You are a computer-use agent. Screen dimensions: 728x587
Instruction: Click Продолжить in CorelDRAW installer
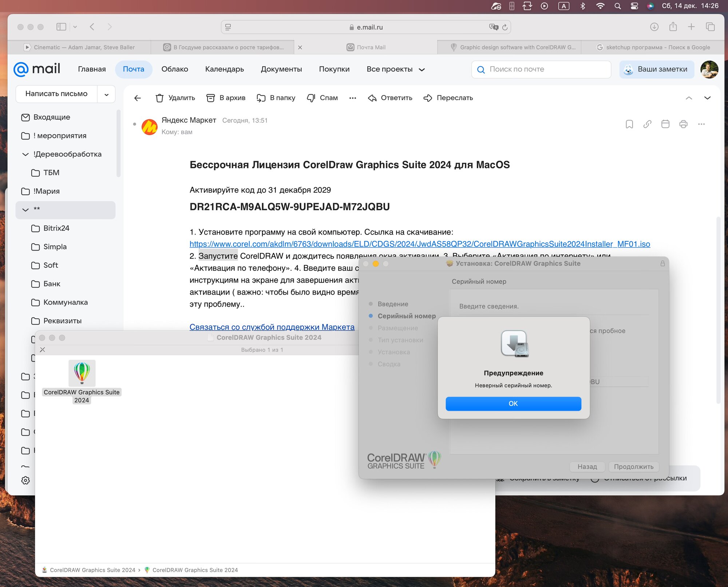coord(633,466)
